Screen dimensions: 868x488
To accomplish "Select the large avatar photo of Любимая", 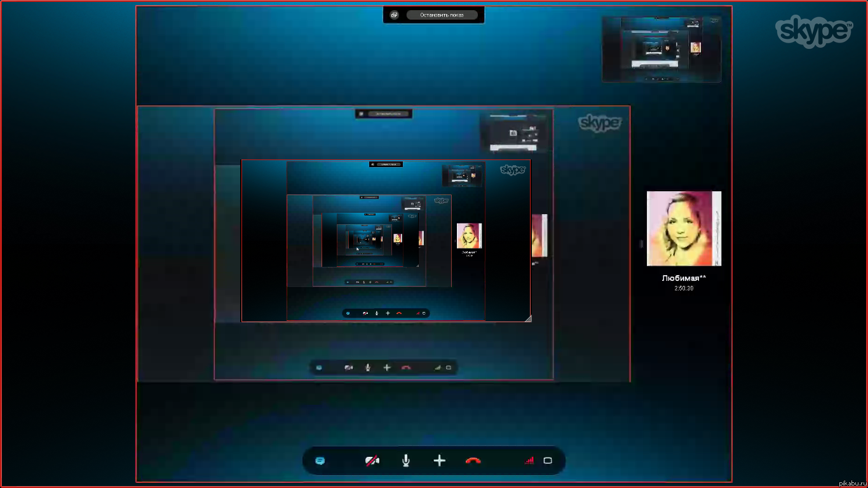I will (x=684, y=229).
